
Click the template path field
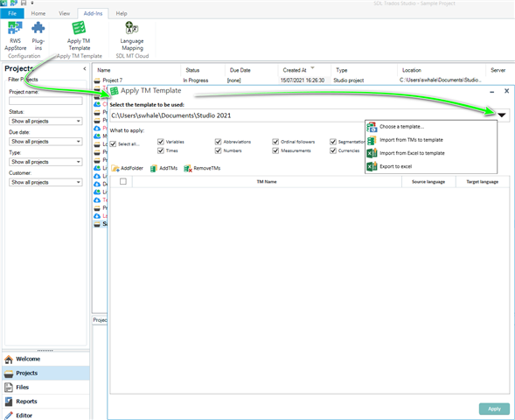pyautogui.click(x=303, y=115)
